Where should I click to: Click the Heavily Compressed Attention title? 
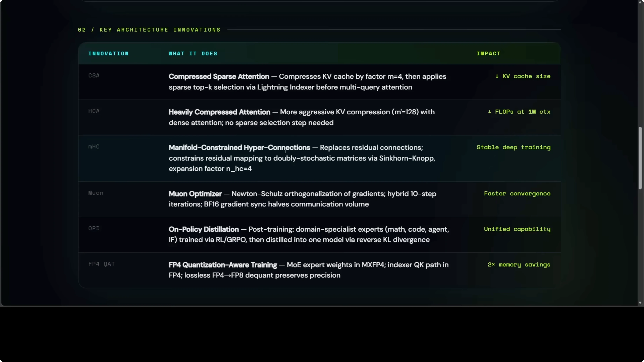coord(219,112)
